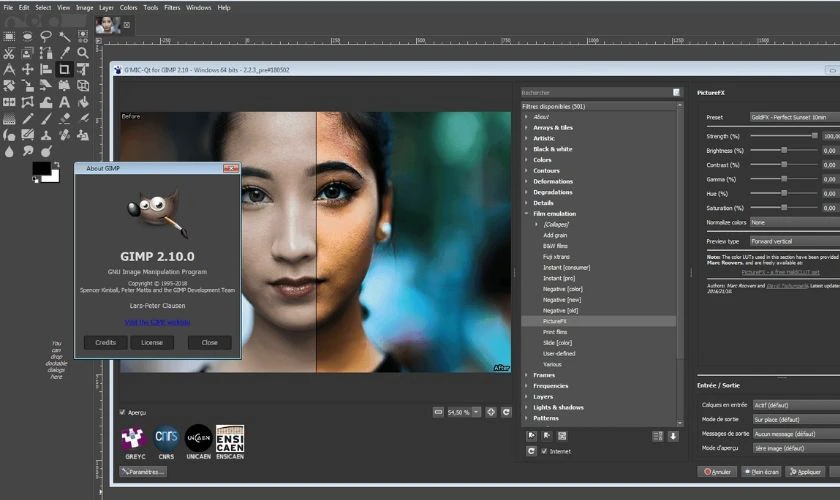Viewport: 840px width, 500px height.
Task: Open the Edit menu
Action: (x=24, y=8)
